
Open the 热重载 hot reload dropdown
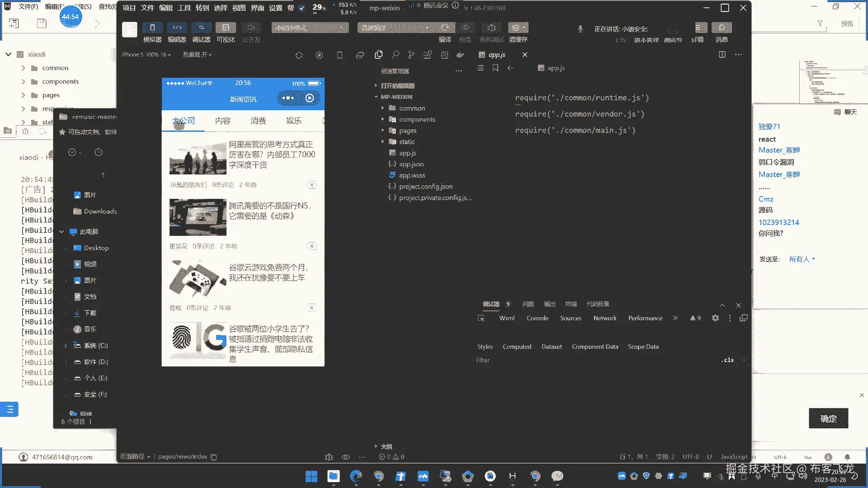point(197,55)
